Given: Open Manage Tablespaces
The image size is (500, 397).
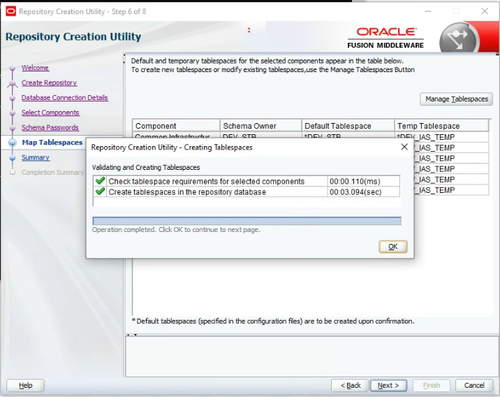Looking at the screenshot, I should (x=456, y=99).
